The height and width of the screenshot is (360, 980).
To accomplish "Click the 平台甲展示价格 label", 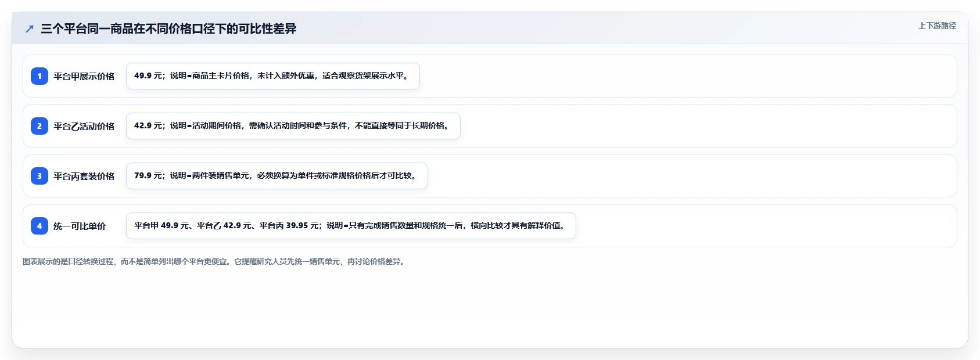I will click(84, 76).
